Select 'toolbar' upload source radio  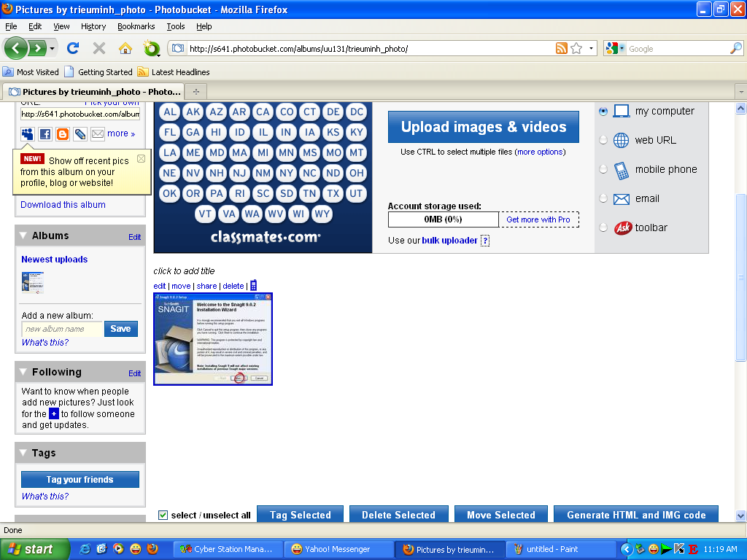click(603, 227)
